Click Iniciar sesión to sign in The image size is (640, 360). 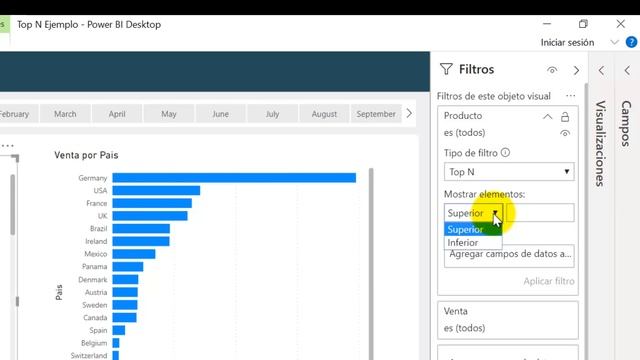click(x=567, y=42)
